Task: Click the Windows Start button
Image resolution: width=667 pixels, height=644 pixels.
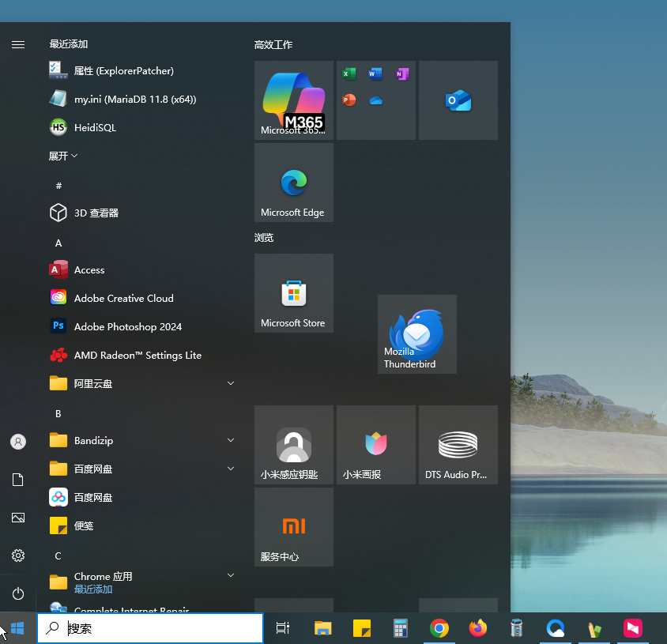Action: [x=17, y=628]
